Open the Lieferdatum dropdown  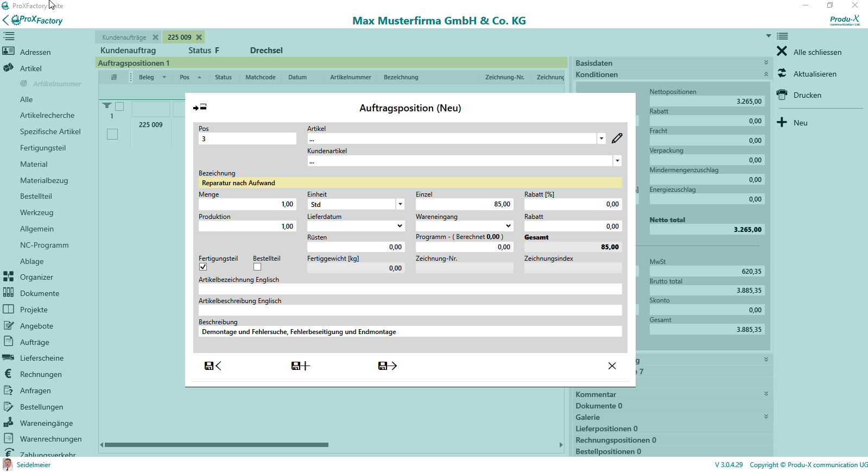point(400,226)
